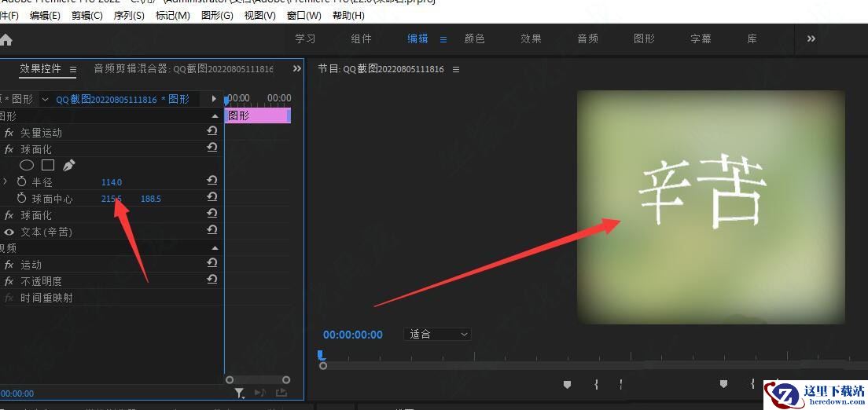
Task: Toggle animation stopwatch for 半径
Action: click(21, 181)
